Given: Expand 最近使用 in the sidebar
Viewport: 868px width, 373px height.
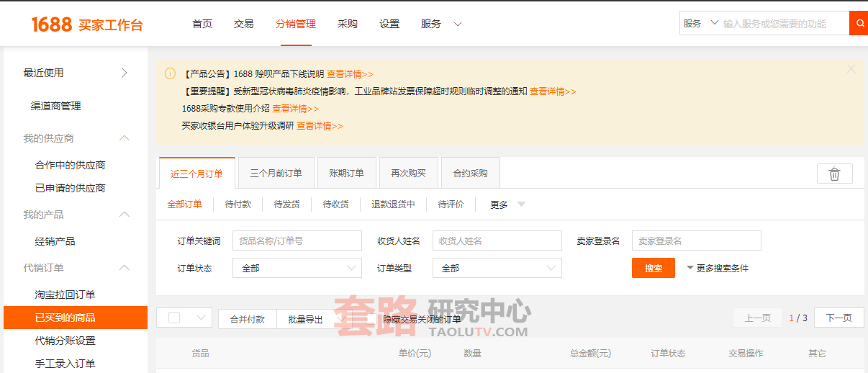Looking at the screenshot, I should coord(124,73).
